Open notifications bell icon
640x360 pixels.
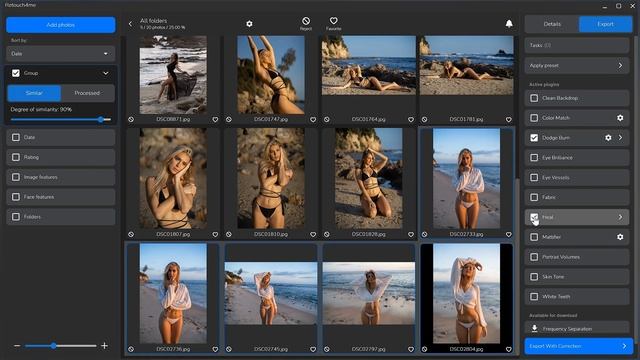(x=509, y=24)
